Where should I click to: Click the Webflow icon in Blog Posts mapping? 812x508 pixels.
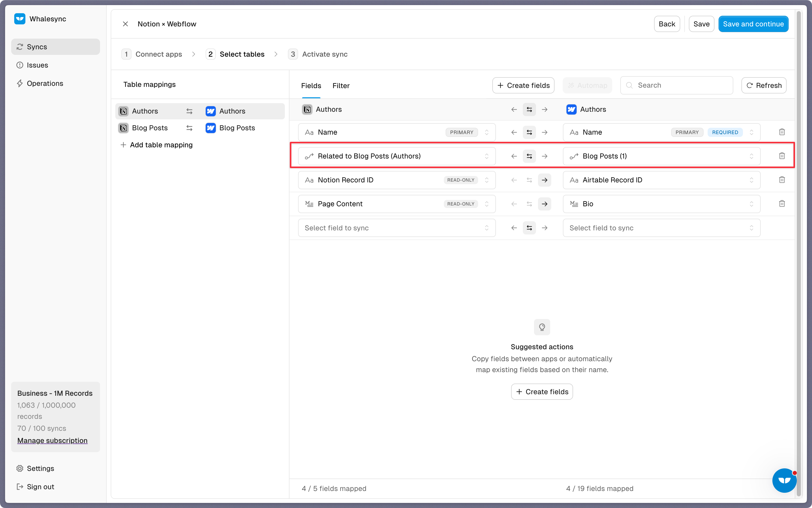pyautogui.click(x=210, y=128)
